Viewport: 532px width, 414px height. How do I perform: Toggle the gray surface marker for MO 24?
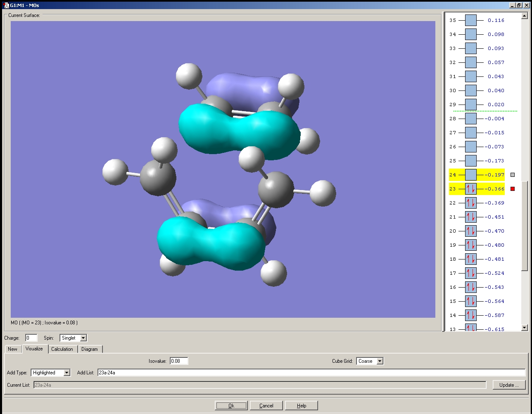513,175
